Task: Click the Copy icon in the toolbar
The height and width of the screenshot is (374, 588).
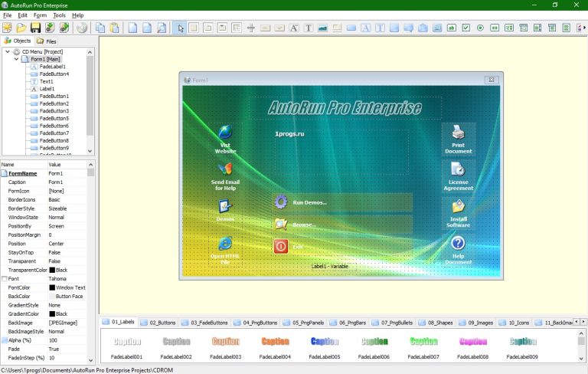Action: tap(100, 28)
